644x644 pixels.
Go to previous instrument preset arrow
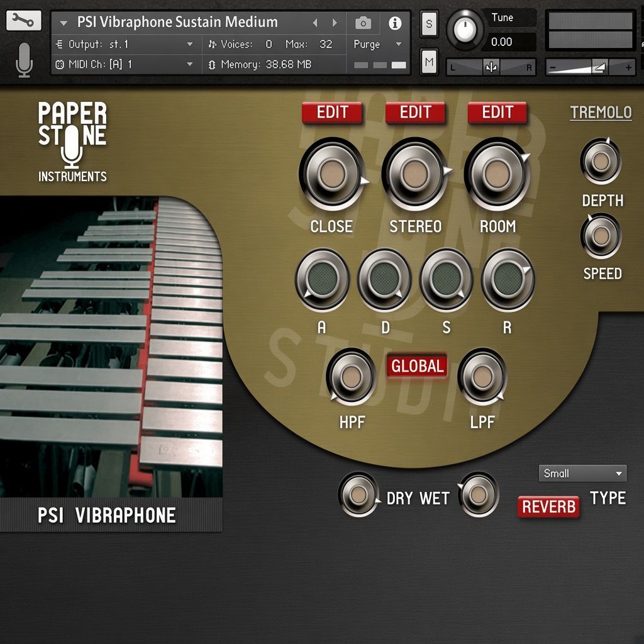point(315,23)
